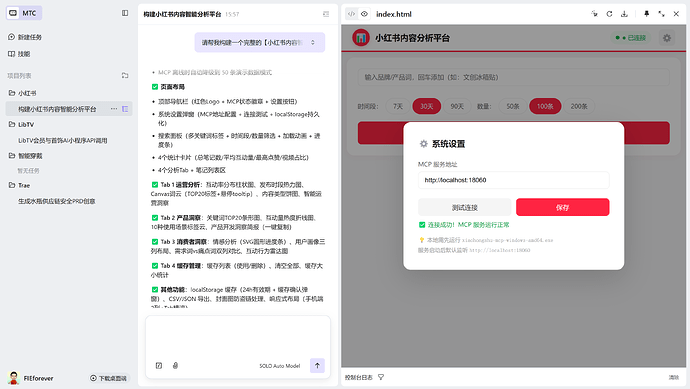
Task: Select the 50条 quantity option
Action: [x=513, y=106]
